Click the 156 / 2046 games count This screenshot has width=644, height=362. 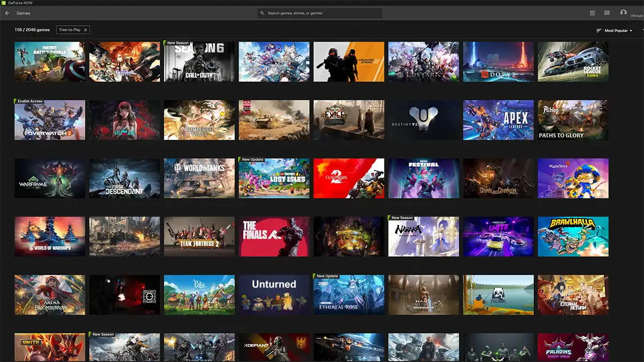click(x=33, y=30)
